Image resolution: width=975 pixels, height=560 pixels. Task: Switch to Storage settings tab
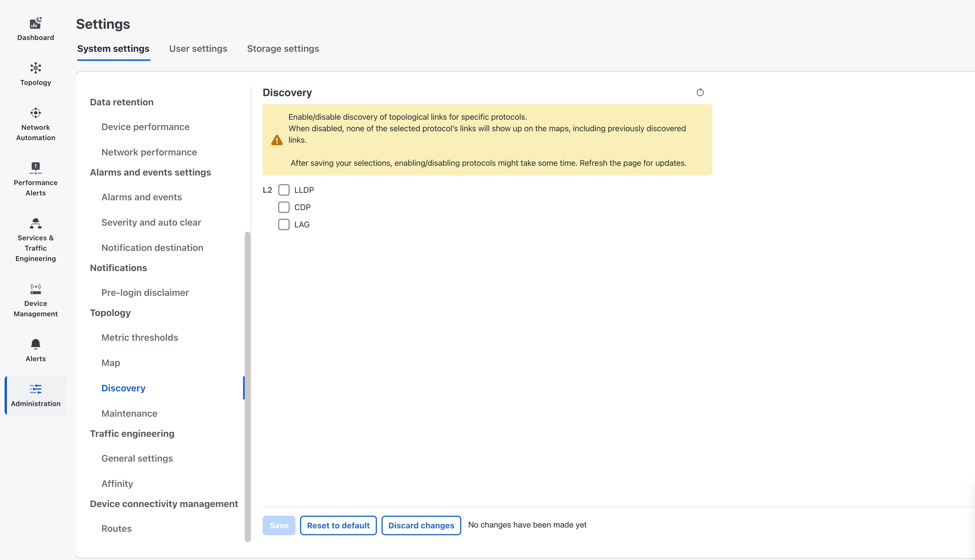click(283, 49)
